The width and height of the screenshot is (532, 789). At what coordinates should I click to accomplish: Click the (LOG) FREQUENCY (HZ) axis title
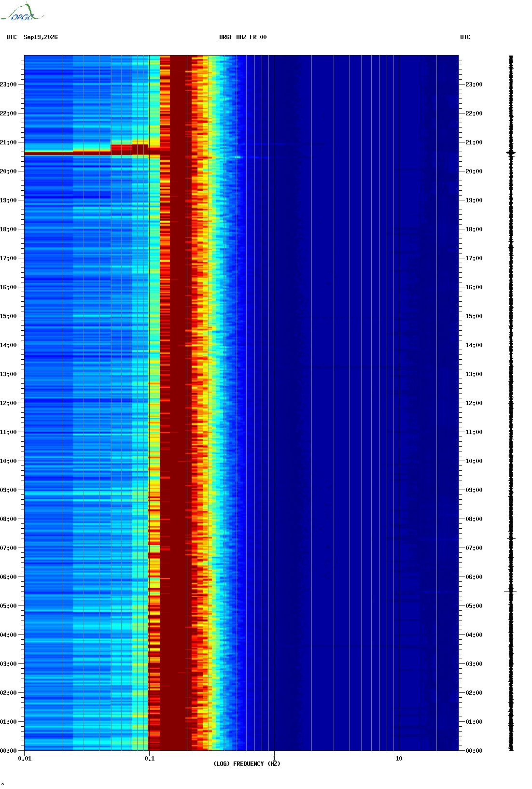[x=247, y=764]
